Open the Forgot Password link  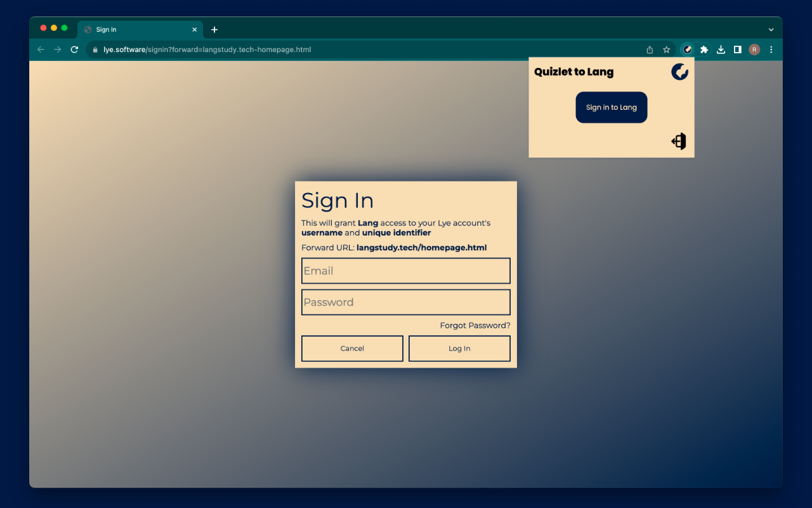475,326
